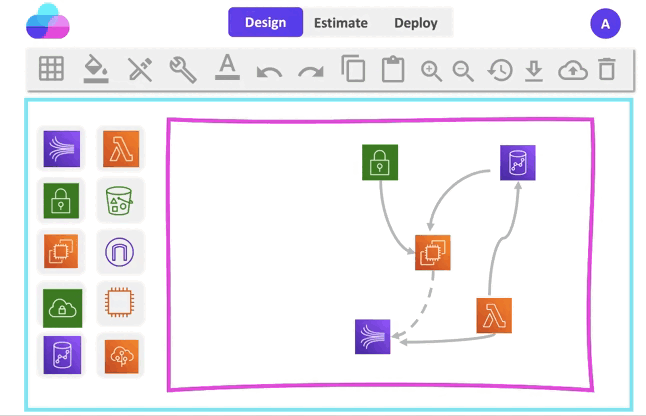This screenshot has height=416, width=646.
Task: Select the purple Kinesis streams icon in the palette
Action: pos(62,149)
